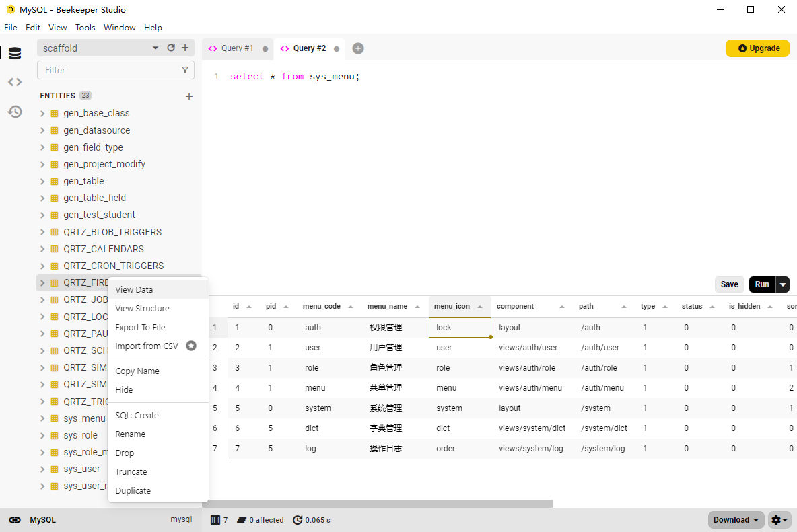
Task: Choose View Structure from context menu
Action: (142, 308)
